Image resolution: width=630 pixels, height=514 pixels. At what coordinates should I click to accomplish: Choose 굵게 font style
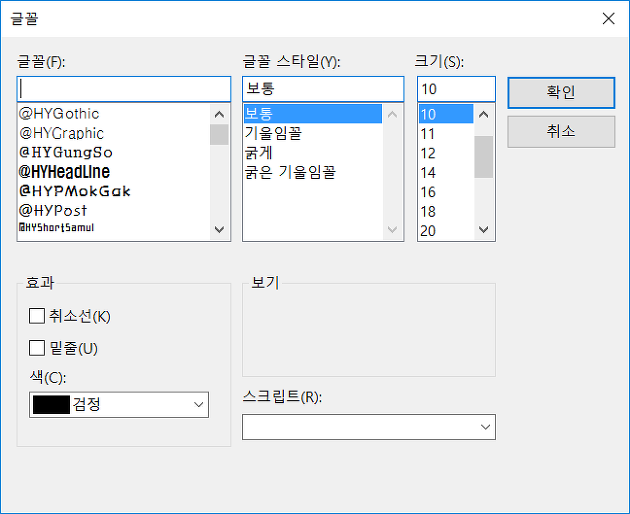coord(313,152)
